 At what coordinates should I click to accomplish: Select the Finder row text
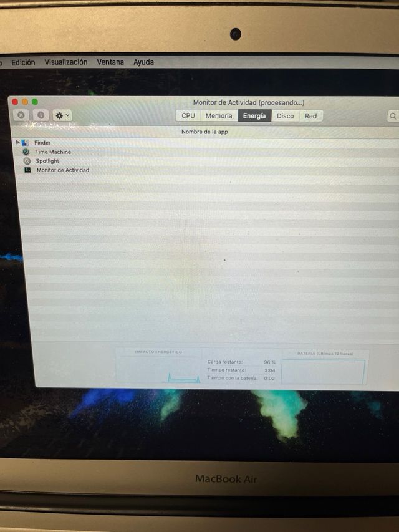(42, 143)
